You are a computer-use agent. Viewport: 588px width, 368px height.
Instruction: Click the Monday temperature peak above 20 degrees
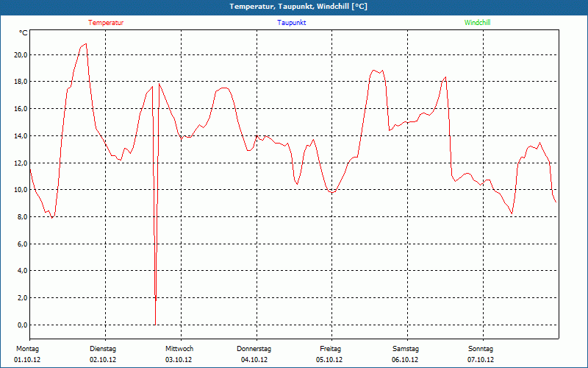pyautogui.click(x=86, y=44)
